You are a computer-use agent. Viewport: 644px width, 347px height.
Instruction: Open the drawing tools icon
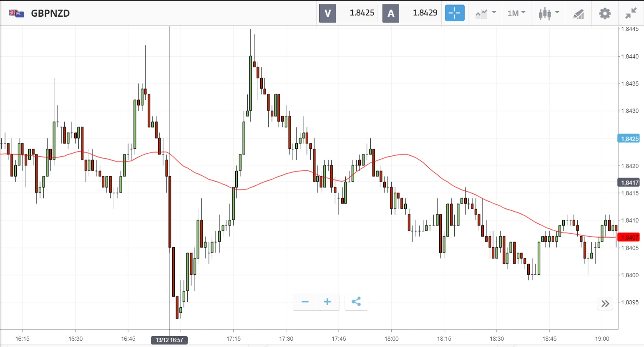click(578, 14)
